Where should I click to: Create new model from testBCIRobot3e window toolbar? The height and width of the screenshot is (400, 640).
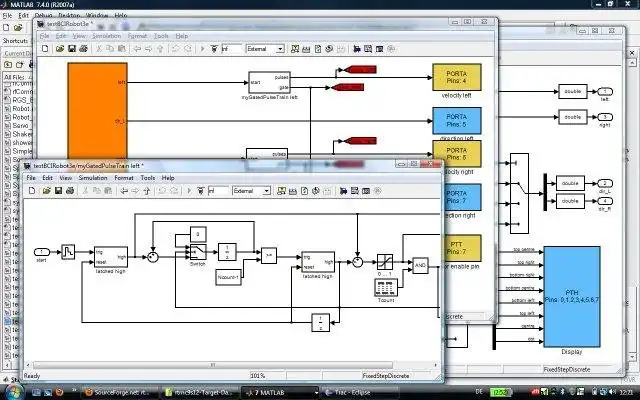pos(45,49)
